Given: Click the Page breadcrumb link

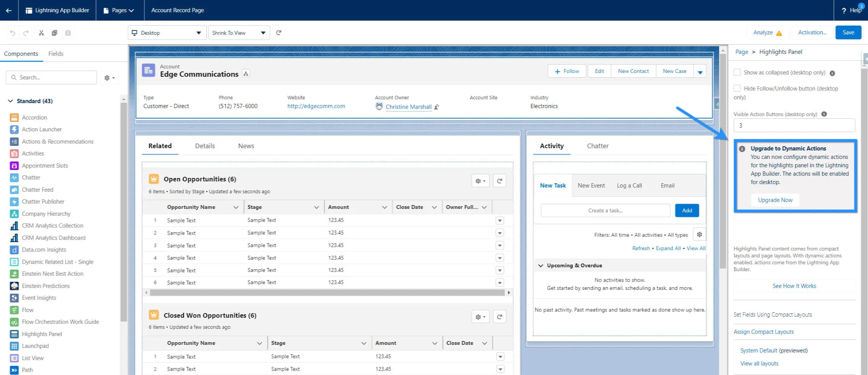Looking at the screenshot, I should [x=742, y=52].
